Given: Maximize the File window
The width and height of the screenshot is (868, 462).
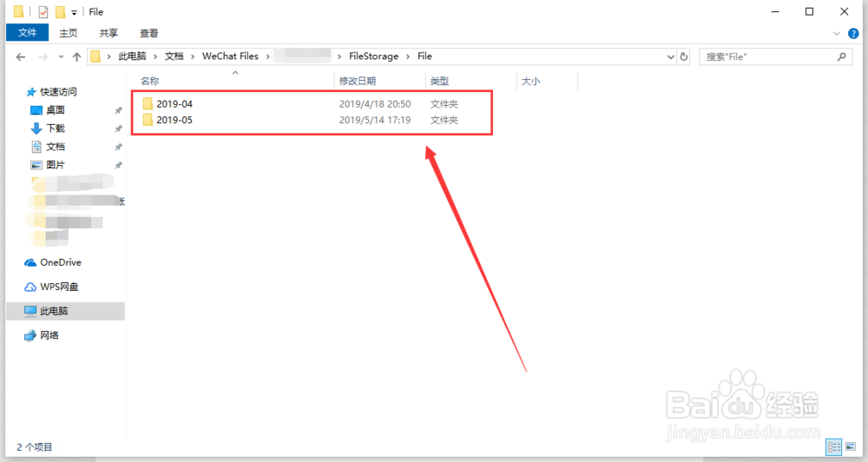Looking at the screenshot, I should (x=809, y=11).
